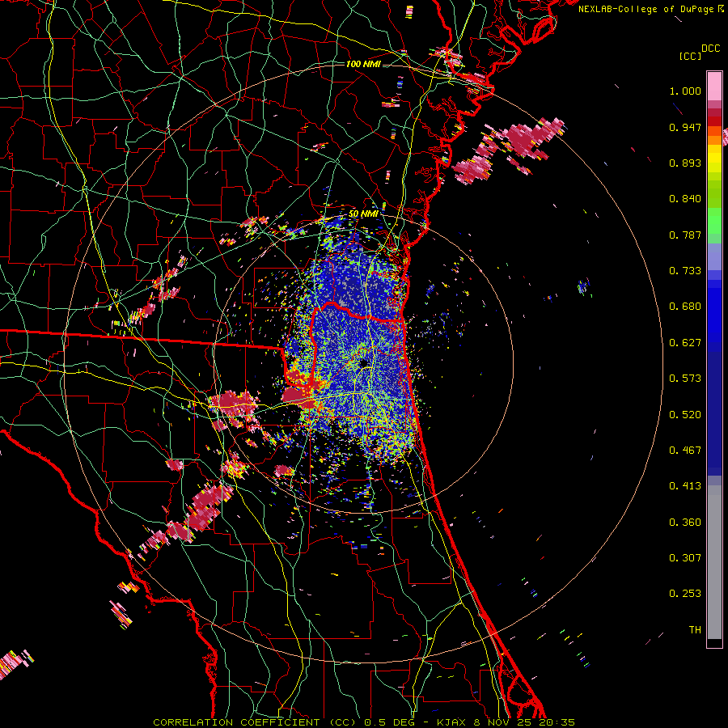Select the 0.840 legend value
This screenshot has height=728, width=728.
point(685,199)
